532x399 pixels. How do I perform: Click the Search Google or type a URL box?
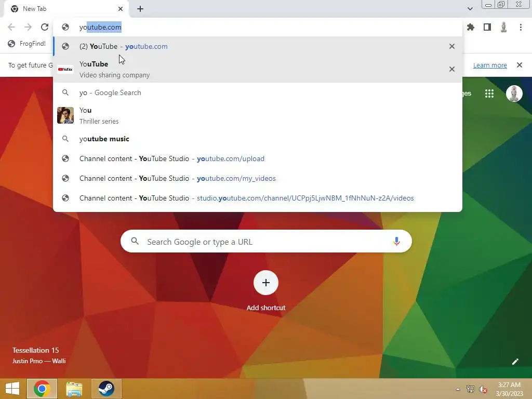[x=266, y=241]
